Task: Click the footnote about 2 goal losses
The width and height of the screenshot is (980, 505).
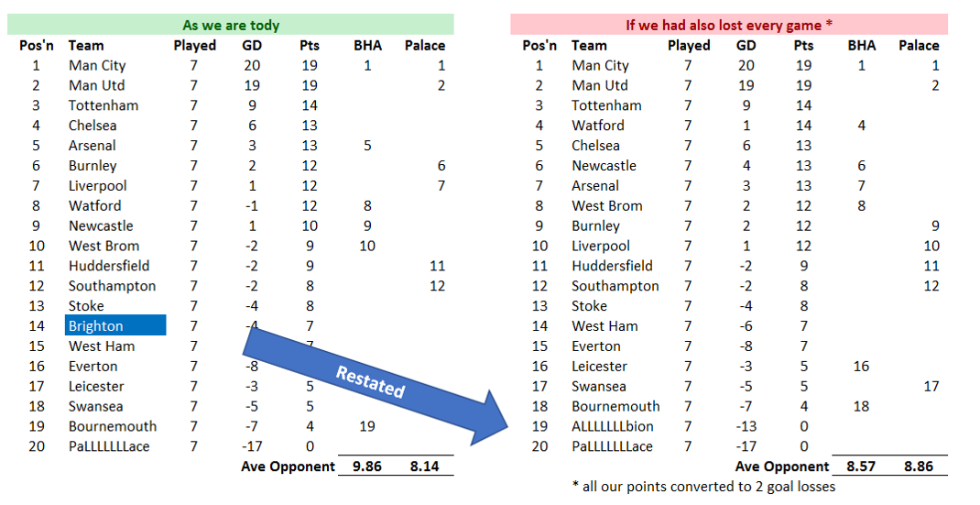Action: [703, 487]
